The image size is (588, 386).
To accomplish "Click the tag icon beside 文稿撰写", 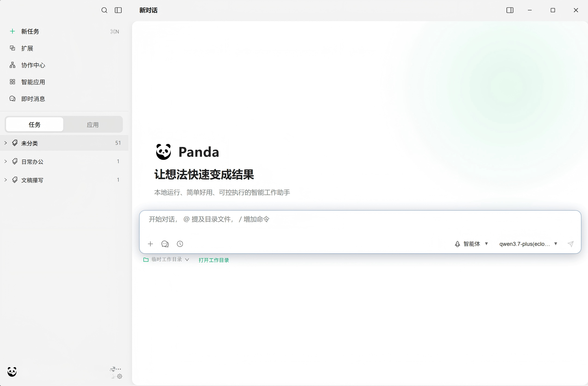I will pos(15,180).
